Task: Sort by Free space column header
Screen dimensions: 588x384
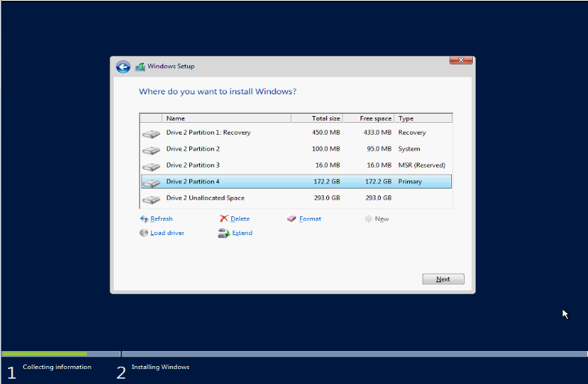Action: (x=369, y=118)
